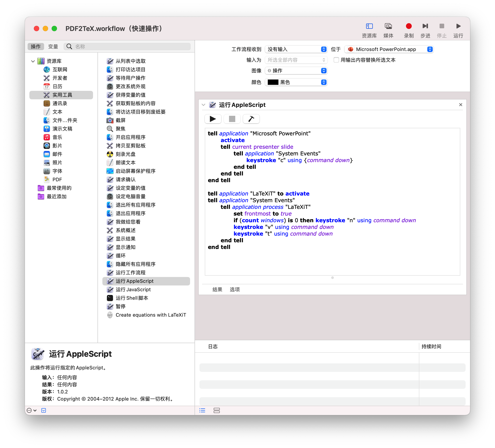Show the log list view icon
The width and height of the screenshot is (495, 448).
(202, 410)
